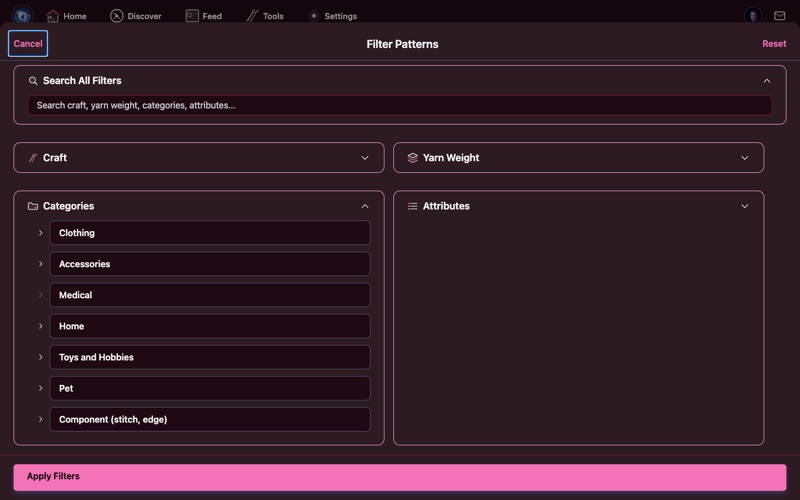Collapse the Search All Filters section
800x500 pixels.
tap(766, 81)
